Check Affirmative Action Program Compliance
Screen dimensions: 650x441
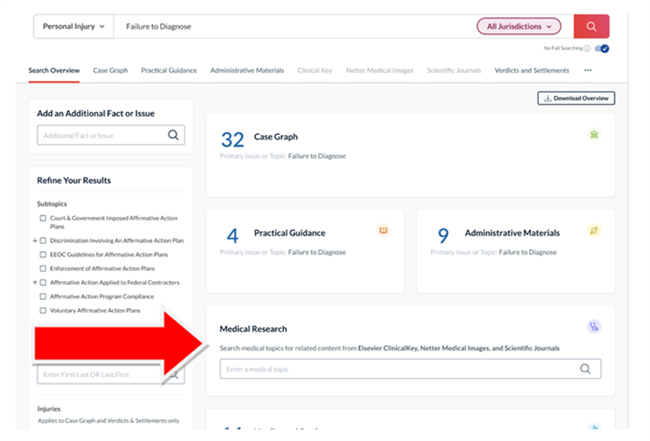click(x=43, y=296)
